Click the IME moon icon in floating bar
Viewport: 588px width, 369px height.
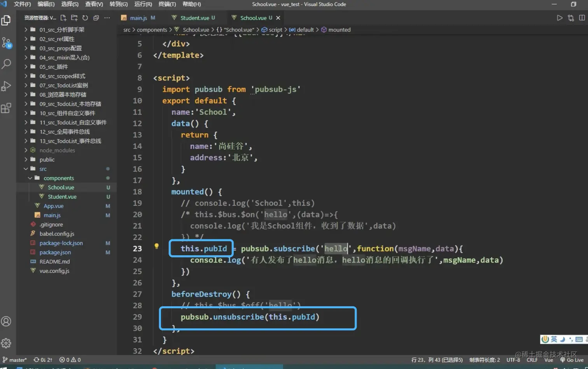pos(562,339)
